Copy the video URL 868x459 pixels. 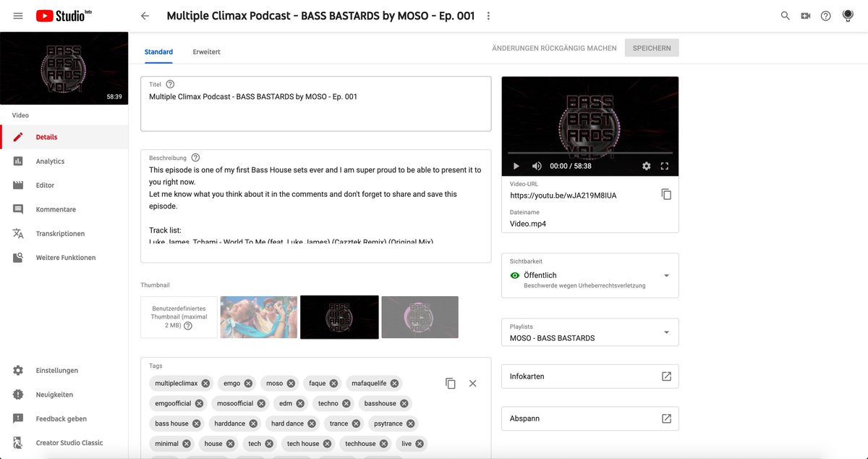click(666, 194)
